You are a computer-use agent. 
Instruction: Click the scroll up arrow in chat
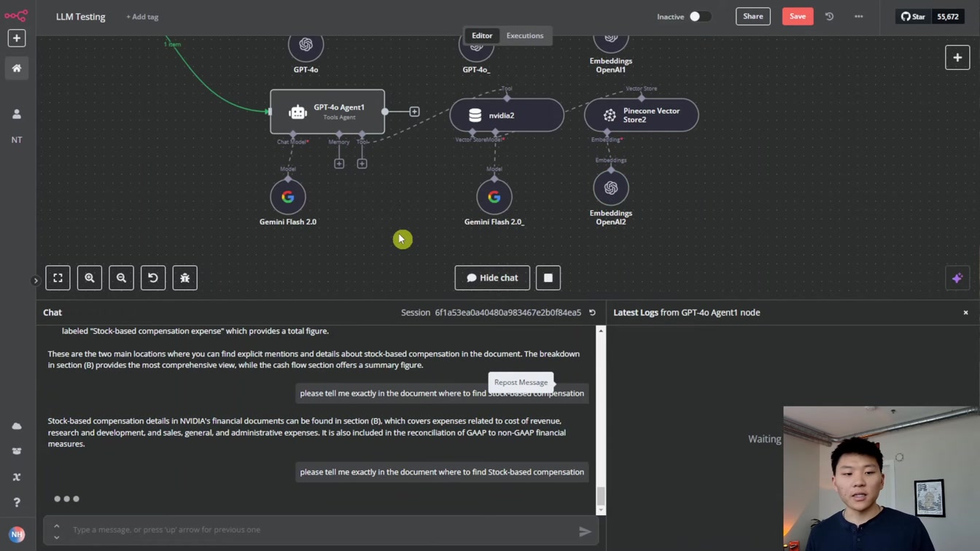point(601,331)
